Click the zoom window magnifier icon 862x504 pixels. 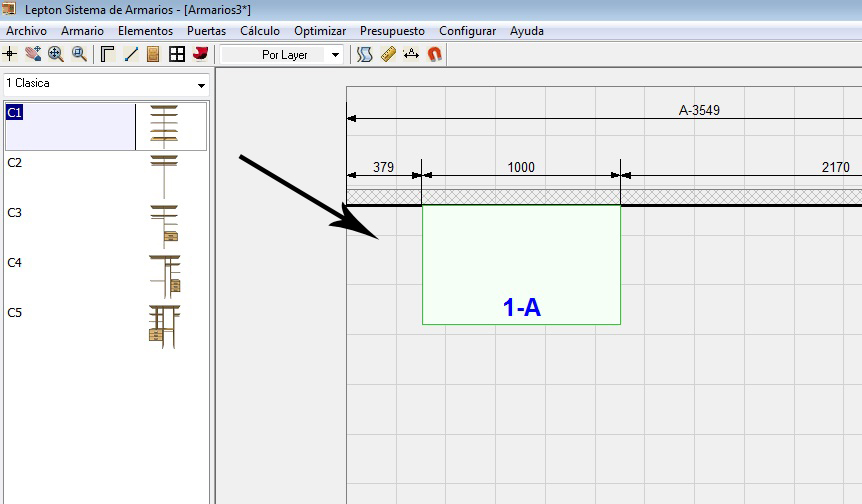tap(79, 54)
